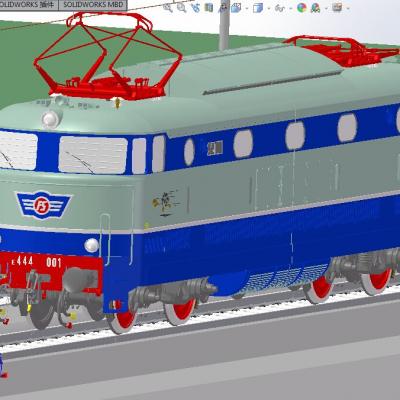Restore the Previous View
Screen dimensions: 400x400
tap(195, 8)
